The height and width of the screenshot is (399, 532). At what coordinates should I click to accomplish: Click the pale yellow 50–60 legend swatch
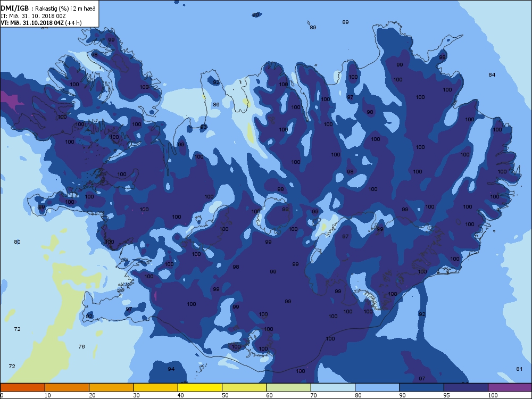[244, 387]
